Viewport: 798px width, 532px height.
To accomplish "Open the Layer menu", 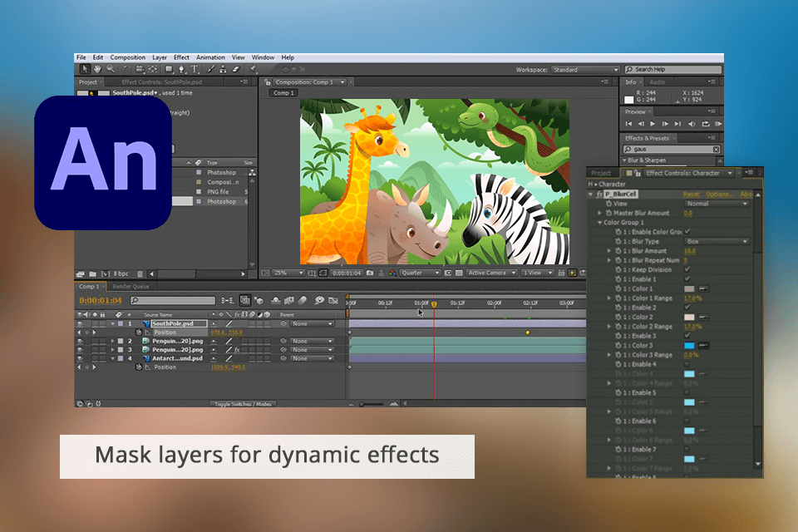I will (160, 57).
